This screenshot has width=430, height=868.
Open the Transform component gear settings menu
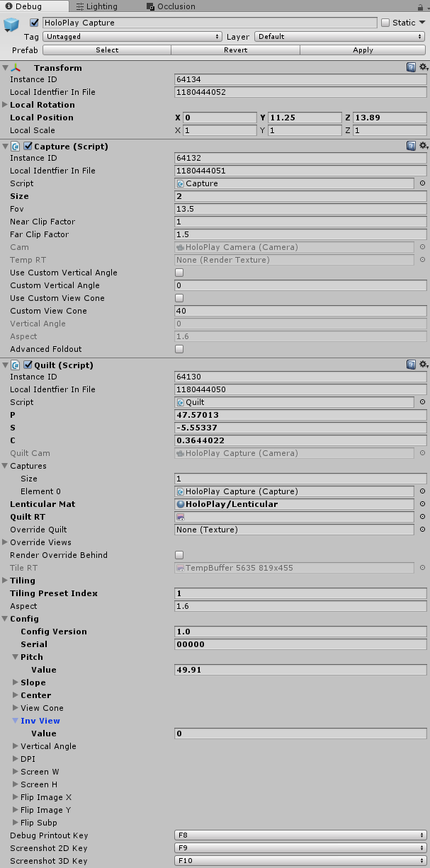423,67
